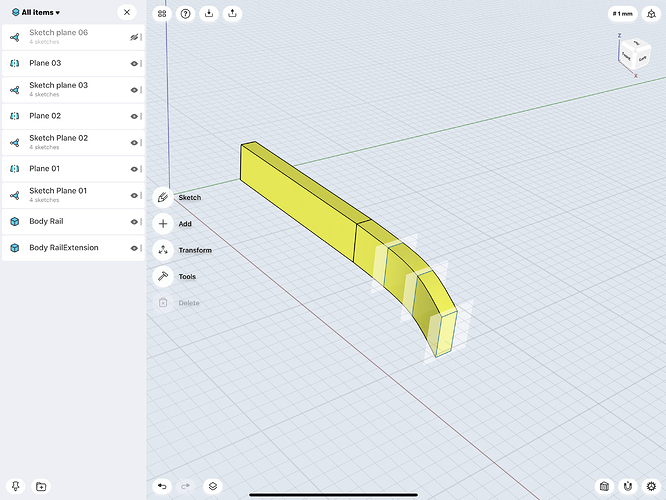The width and height of the screenshot is (666, 500).
Task: Toggle the magnet snapping icon
Action: coord(628,486)
